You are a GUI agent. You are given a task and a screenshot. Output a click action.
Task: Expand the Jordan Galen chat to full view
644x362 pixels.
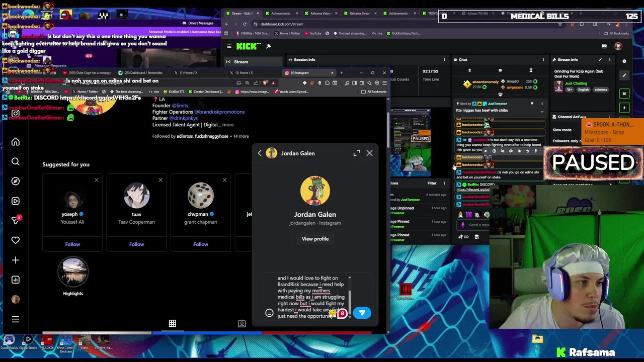(x=357, y=153)
